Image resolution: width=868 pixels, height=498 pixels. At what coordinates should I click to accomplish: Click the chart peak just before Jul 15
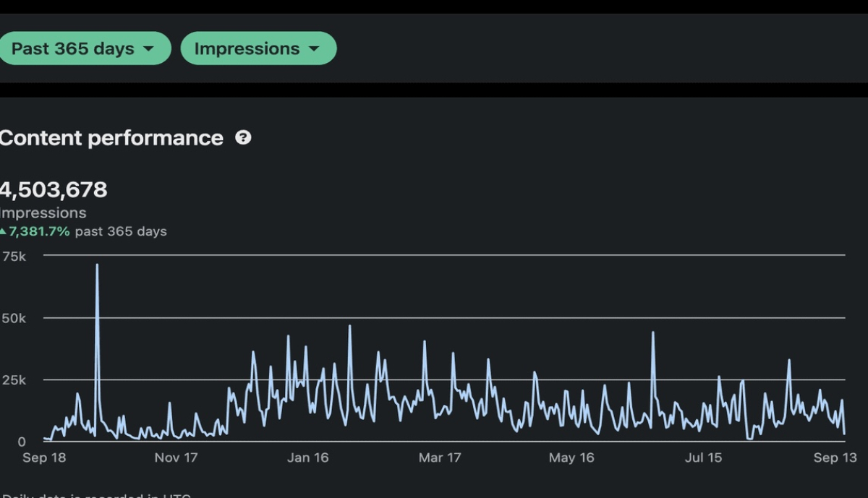[x=653, y=333]
